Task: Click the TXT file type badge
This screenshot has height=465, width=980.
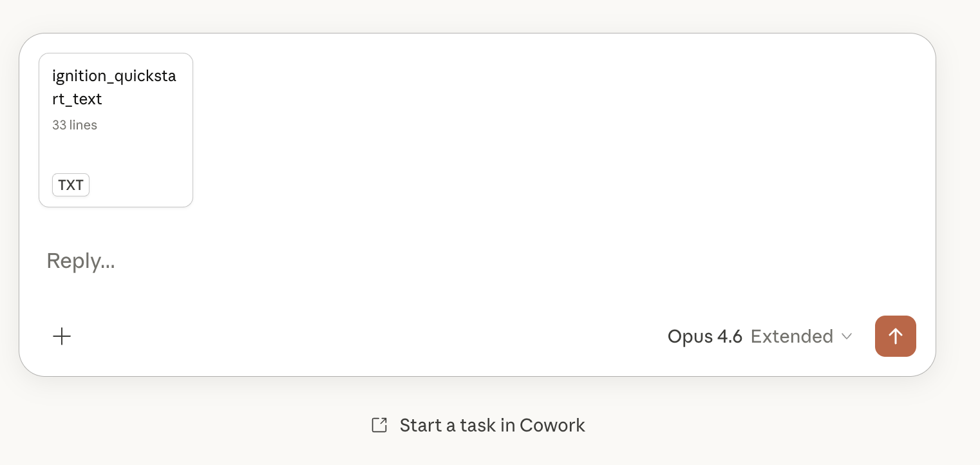Action: [71, 185]
